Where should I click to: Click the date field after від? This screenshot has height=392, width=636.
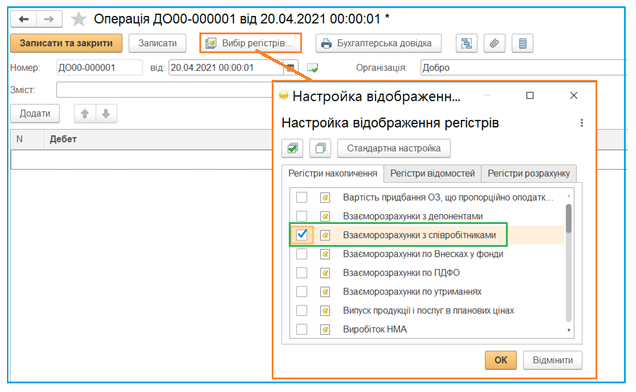pyautogui.click(x=226, y=67)
